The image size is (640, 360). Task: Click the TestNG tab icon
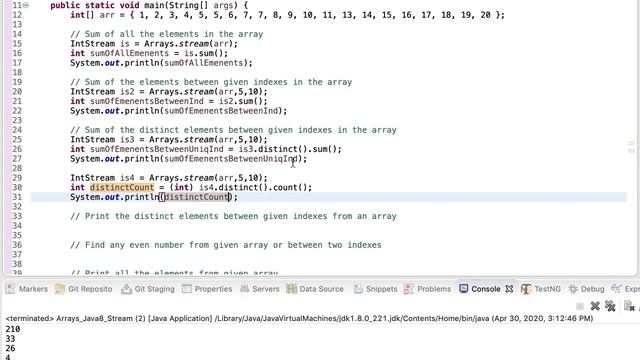pos(526,289)
